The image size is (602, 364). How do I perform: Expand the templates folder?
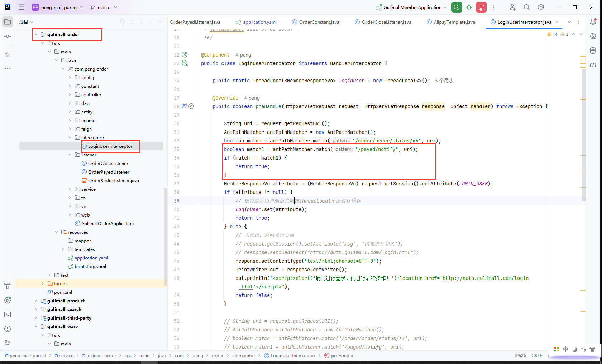(63, 249)
